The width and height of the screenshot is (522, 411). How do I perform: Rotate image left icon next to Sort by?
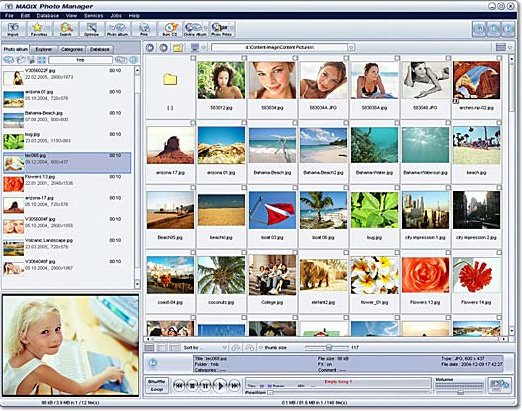pos(236,348)
